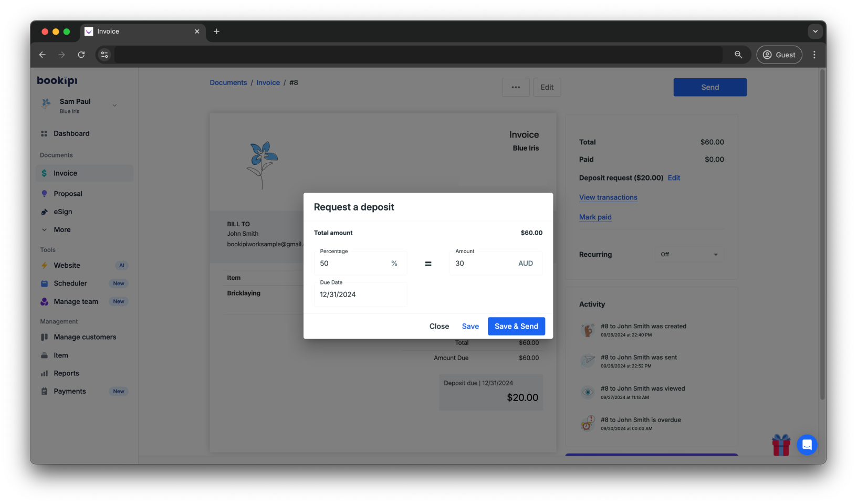Expand the Sam Paul account chevron
The image size is (857, 504).
tap(114, 105)
